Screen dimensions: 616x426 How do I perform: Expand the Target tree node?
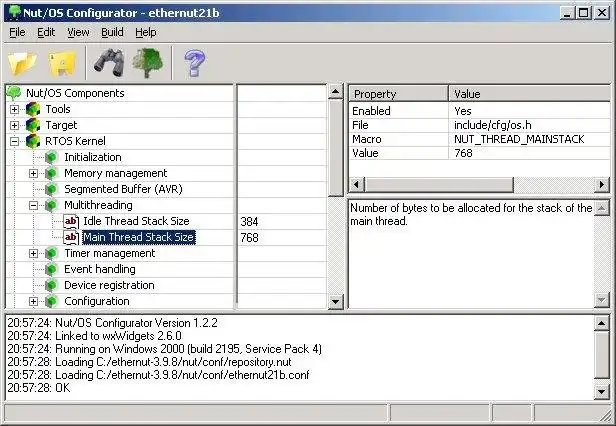[15, 125]
